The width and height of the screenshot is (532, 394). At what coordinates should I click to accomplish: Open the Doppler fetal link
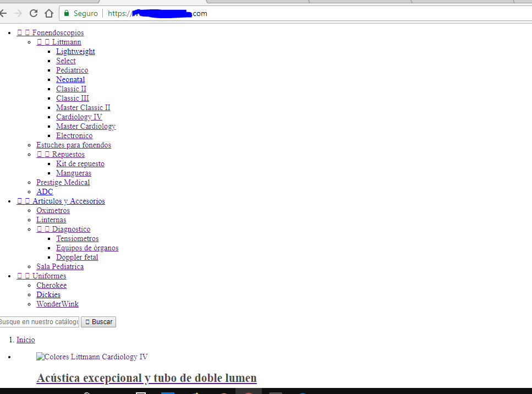click(77, 257)
